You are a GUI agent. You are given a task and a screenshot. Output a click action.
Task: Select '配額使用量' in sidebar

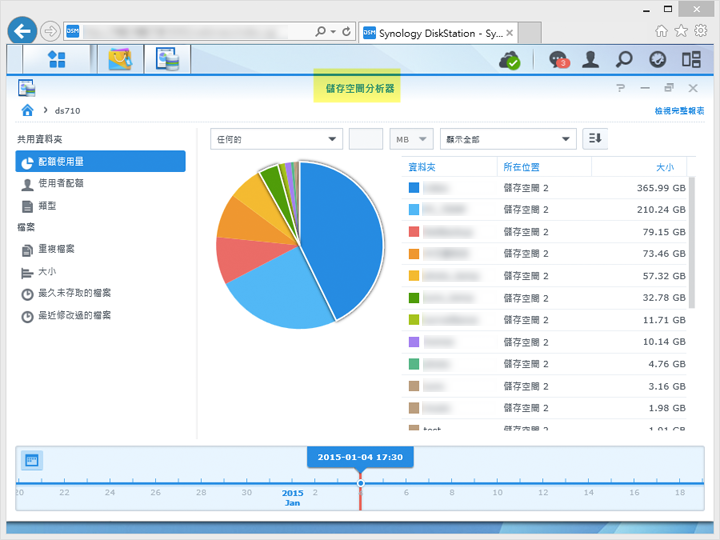click(101, 161)
